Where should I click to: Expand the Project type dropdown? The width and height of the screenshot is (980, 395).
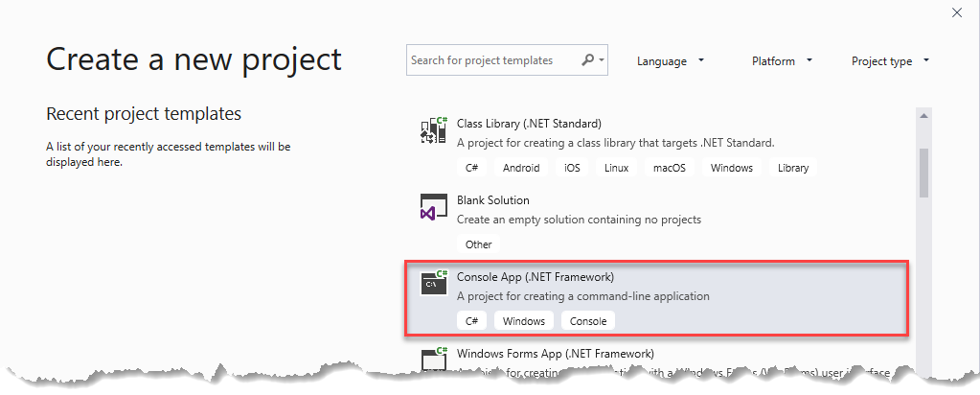click(x=891, y=60)
